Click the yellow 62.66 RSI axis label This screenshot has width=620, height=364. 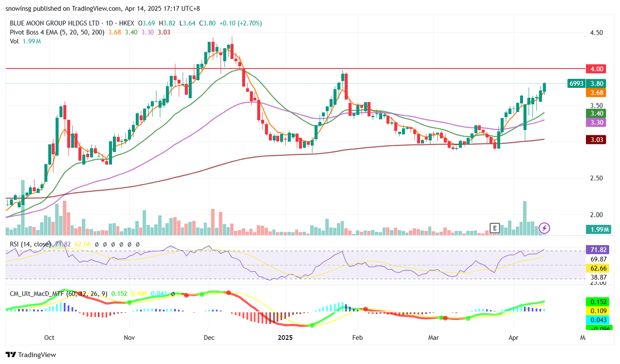tap(598, 268)
